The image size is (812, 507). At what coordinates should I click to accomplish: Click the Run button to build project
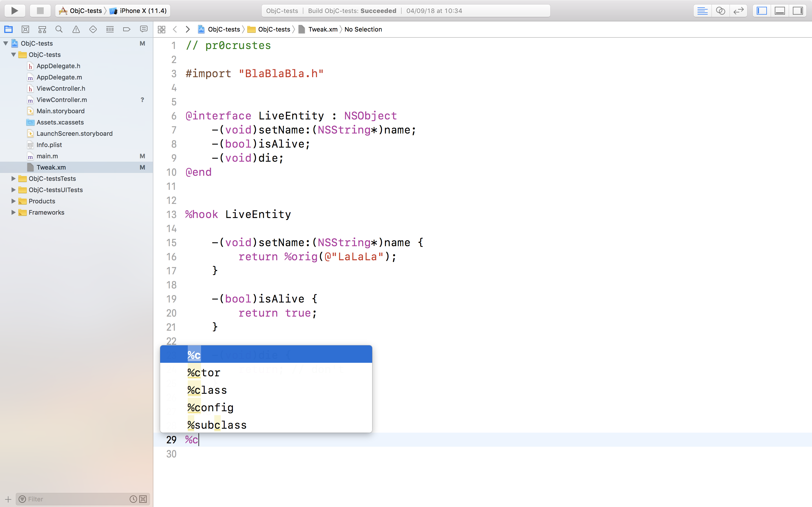tap(15, 10)
